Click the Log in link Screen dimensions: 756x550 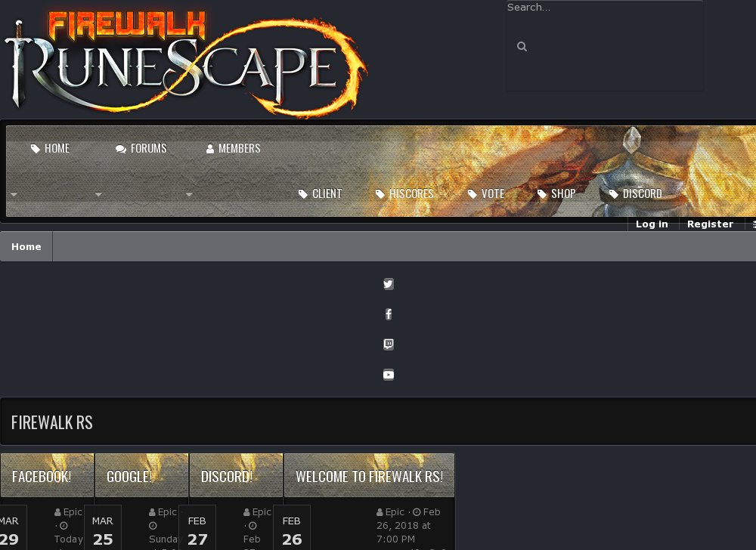pos(652,224)
